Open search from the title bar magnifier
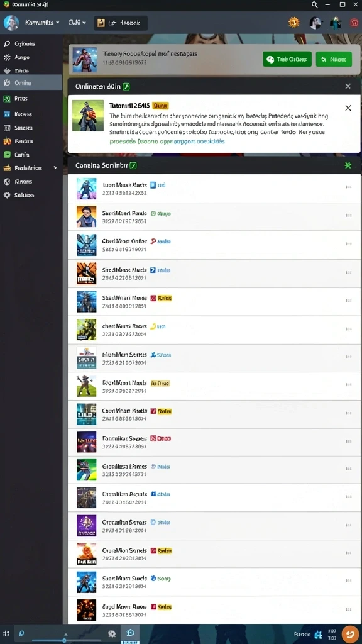Viewport: 362px width, 644px height. pyautogui.click(x=315, y=5)
